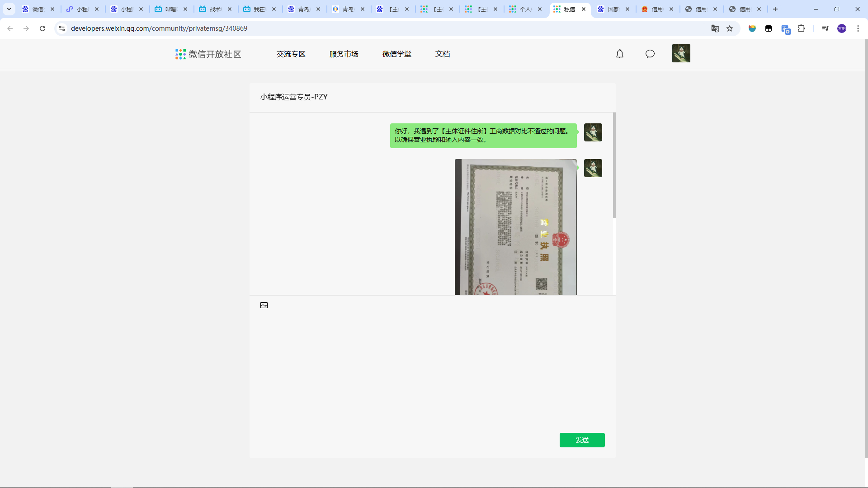Screen dimensions: 868x488
Task: Click the WeChat Open Community logo
Action: 208,54
